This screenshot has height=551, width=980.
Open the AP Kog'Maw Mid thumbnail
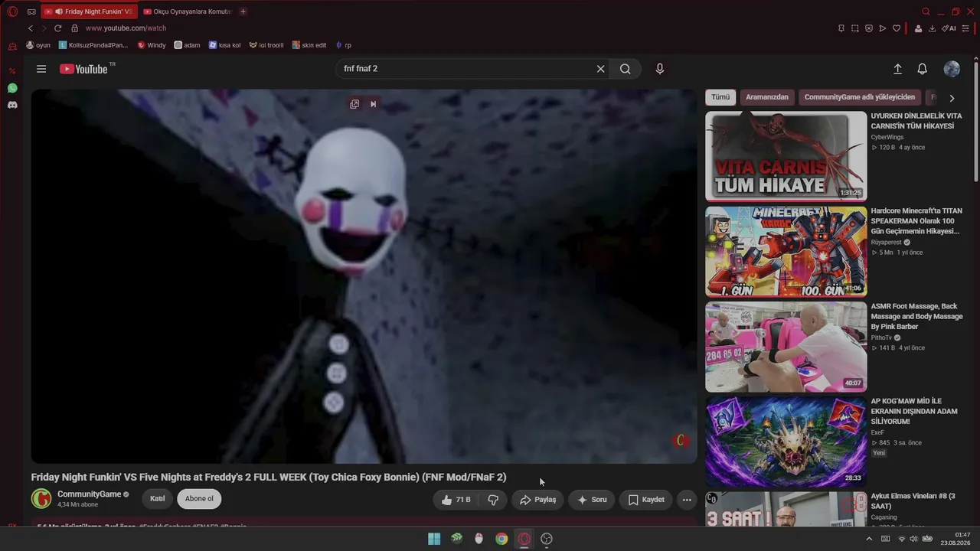(786, 442)
